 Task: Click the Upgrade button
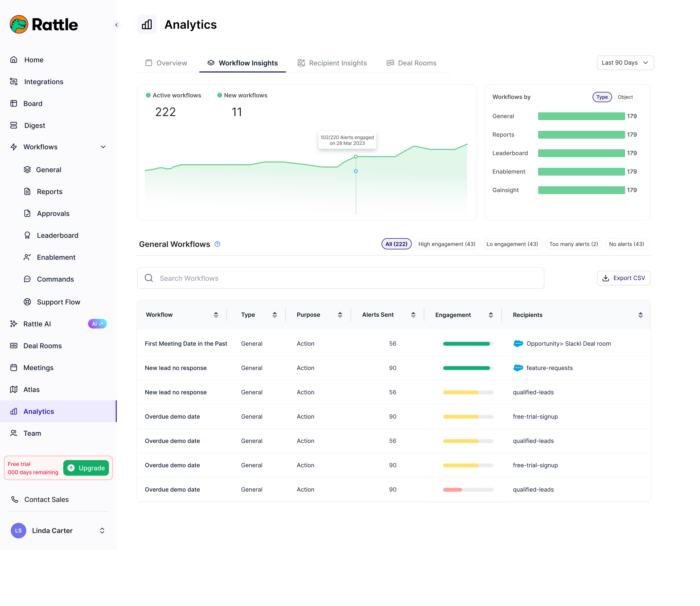coord(86,468)
